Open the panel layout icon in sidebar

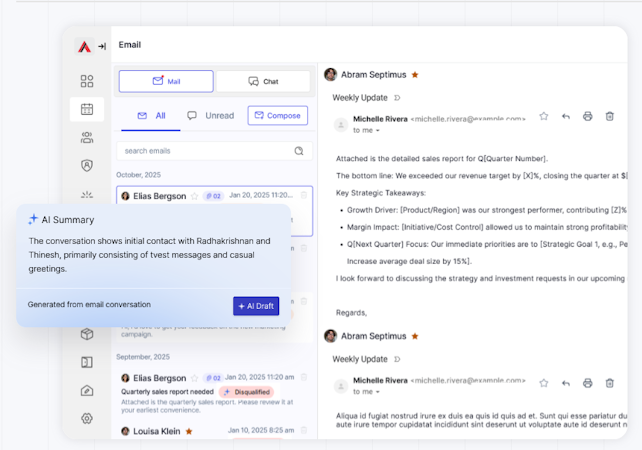coord(87,362)
